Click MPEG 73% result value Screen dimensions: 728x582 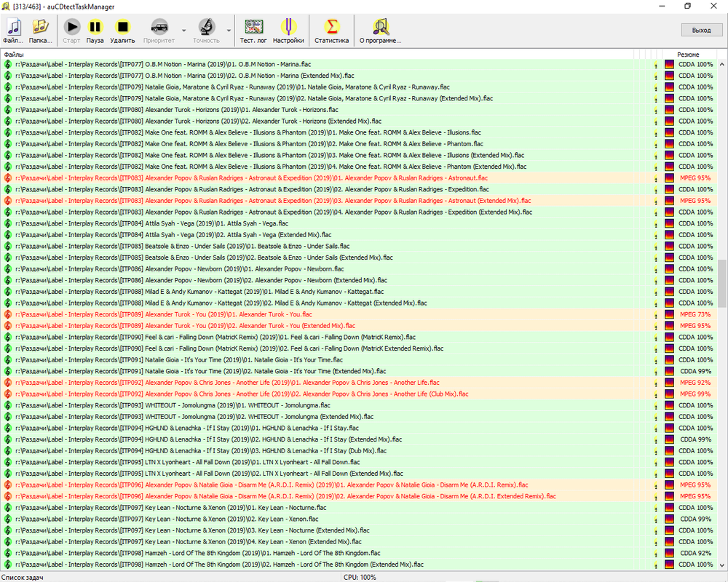click(x=695, y=315)
